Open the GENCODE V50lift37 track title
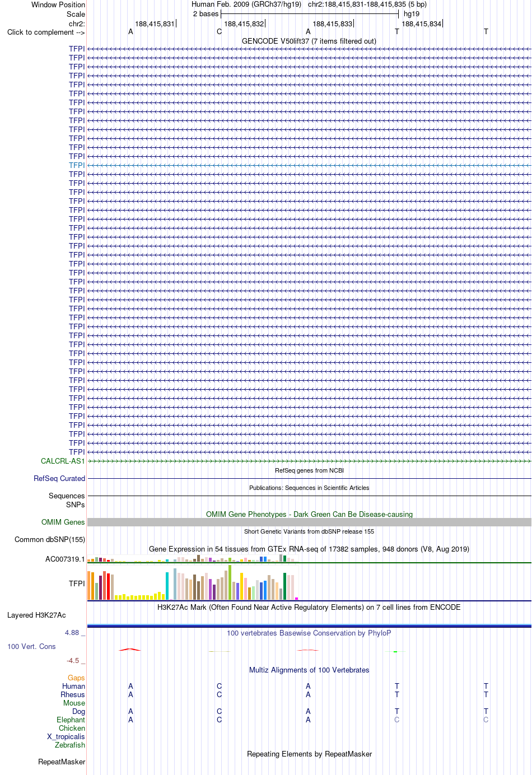This screenshot has width=532, height=775. pos(309,41)
